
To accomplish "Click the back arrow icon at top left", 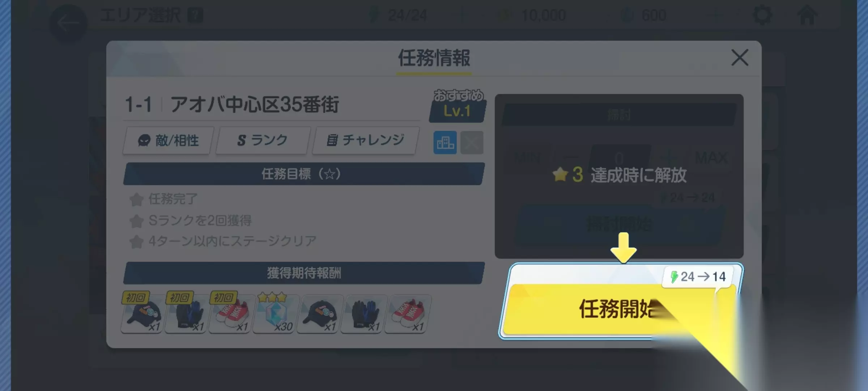I will (68, 23).
